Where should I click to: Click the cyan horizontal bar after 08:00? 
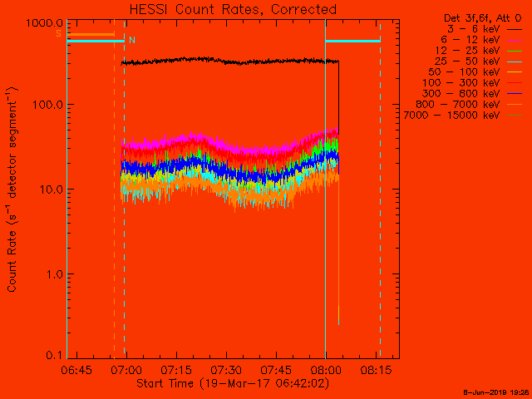352,41
